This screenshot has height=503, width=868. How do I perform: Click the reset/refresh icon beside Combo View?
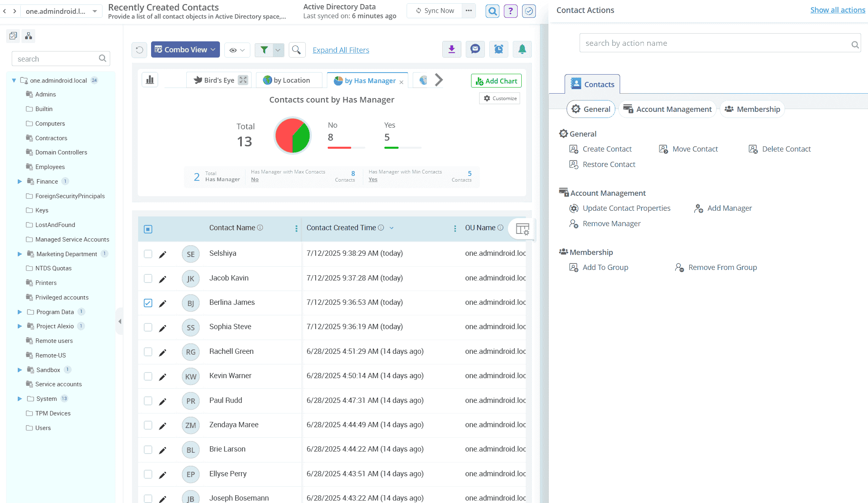[139, 49]
